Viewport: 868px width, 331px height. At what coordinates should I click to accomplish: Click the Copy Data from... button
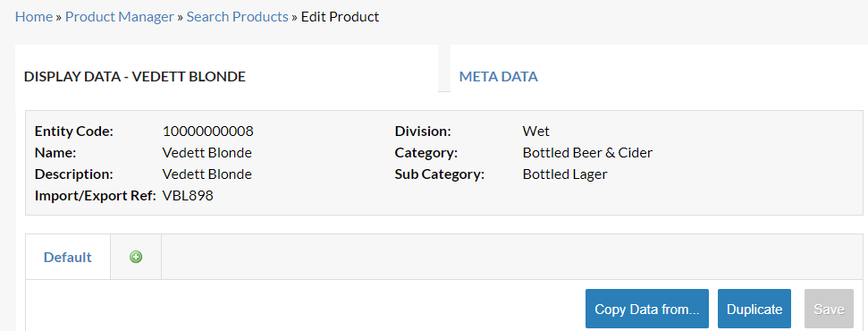click(647, 309)
